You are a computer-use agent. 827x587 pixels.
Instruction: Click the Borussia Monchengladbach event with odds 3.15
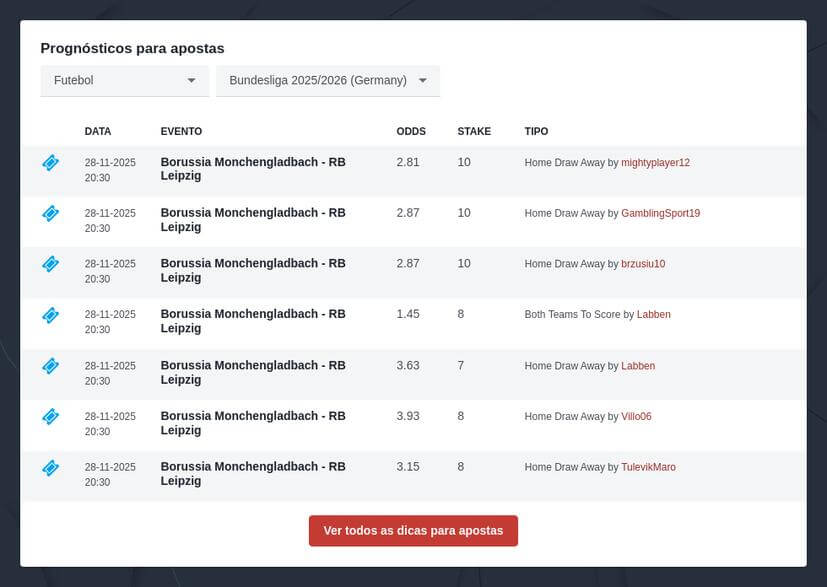point(253,473)
